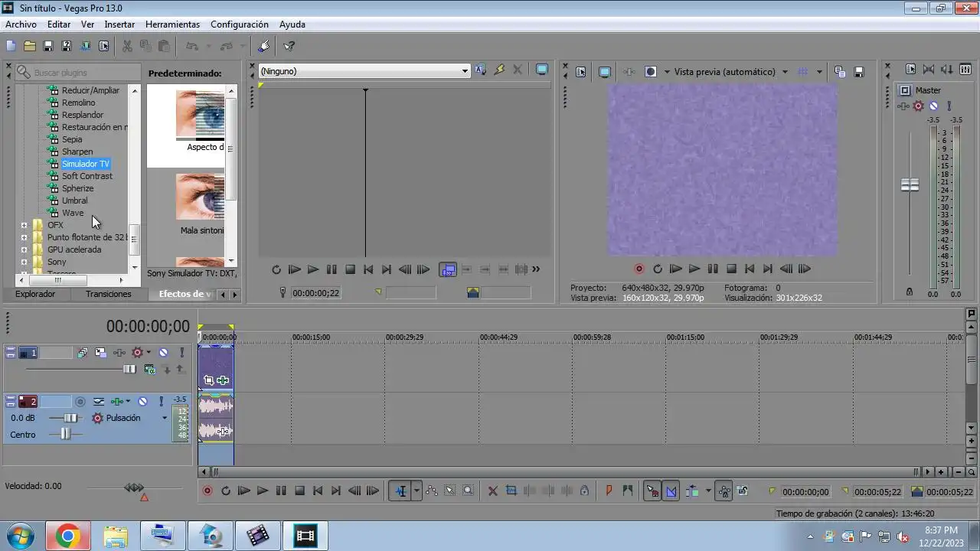Viewport: 980px width, 551px height.
Task: Save the project with the diskette icon
Action: tap(47, 46)
